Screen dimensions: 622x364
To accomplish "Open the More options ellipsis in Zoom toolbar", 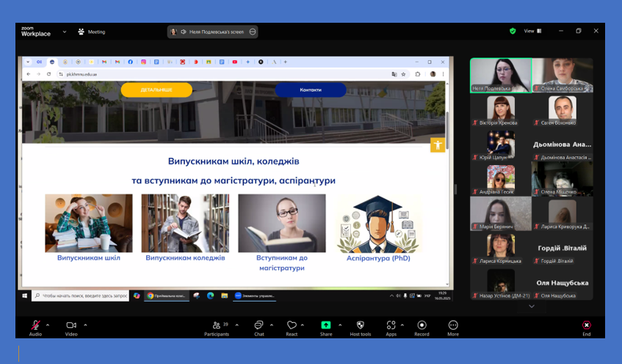I will 453,328.
